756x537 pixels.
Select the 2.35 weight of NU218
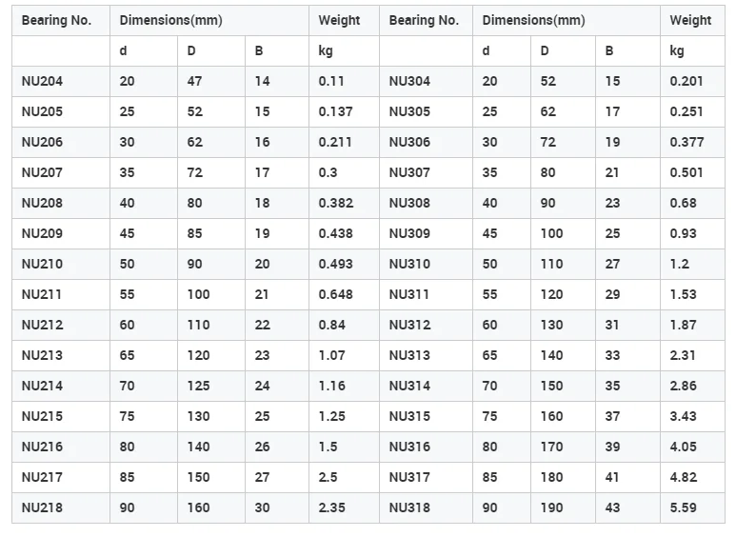click(x=332, y=508)
